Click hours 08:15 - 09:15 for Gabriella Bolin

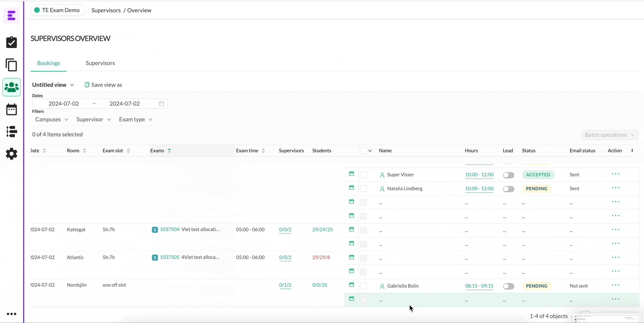tap(479, 286)
